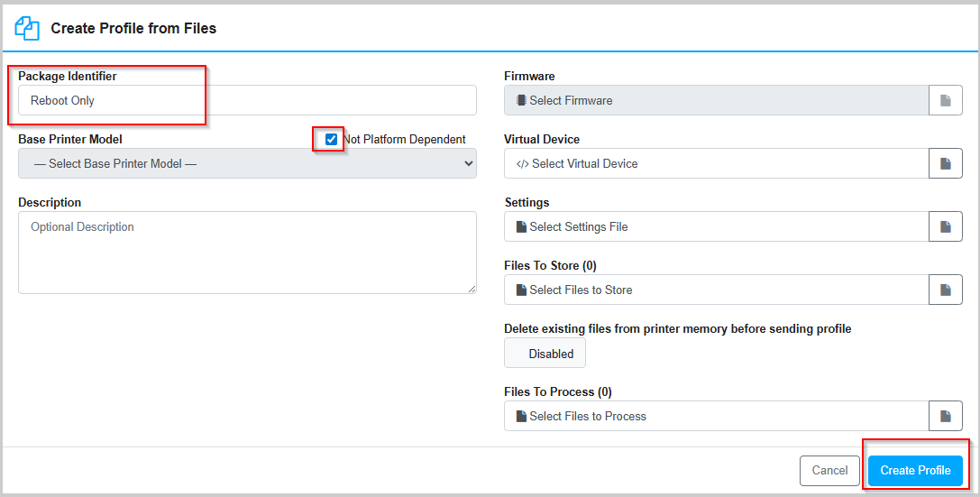This screenshot has height=497, width=980.
Task: Click the Select Settings File field
Action: point(716,226)
